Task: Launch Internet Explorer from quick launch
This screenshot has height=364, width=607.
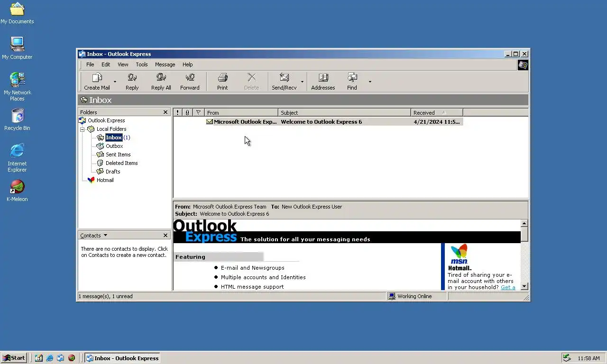Action: tap(50, 358)
